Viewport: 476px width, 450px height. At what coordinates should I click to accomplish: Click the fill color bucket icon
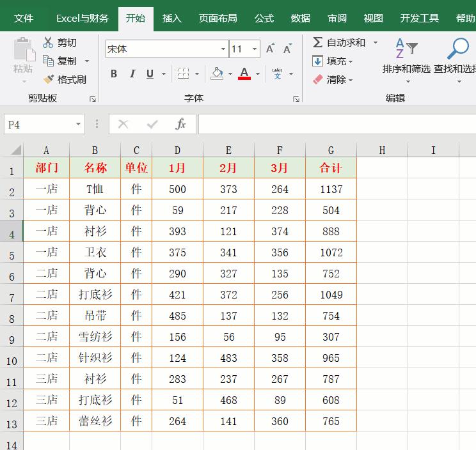217,74
